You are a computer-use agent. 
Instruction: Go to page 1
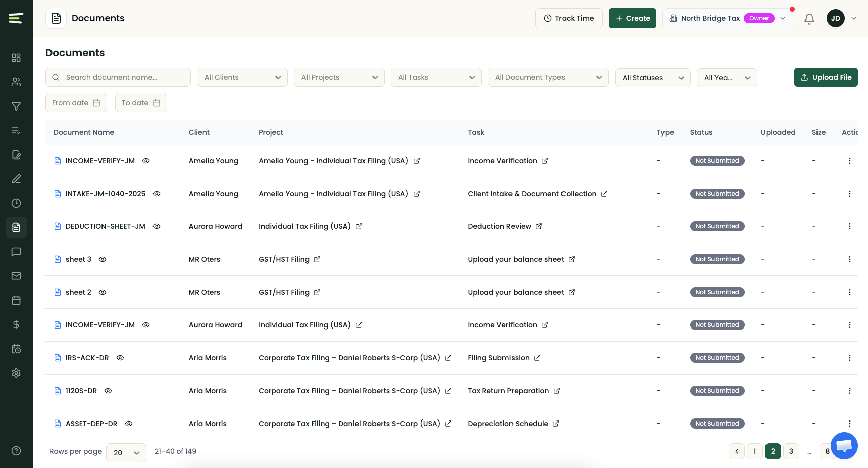(755, 451)
